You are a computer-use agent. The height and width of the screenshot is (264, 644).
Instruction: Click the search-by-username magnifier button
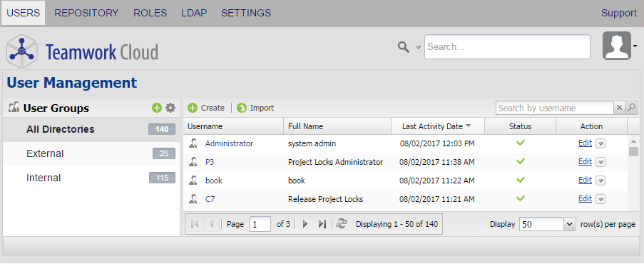[631, 108]
